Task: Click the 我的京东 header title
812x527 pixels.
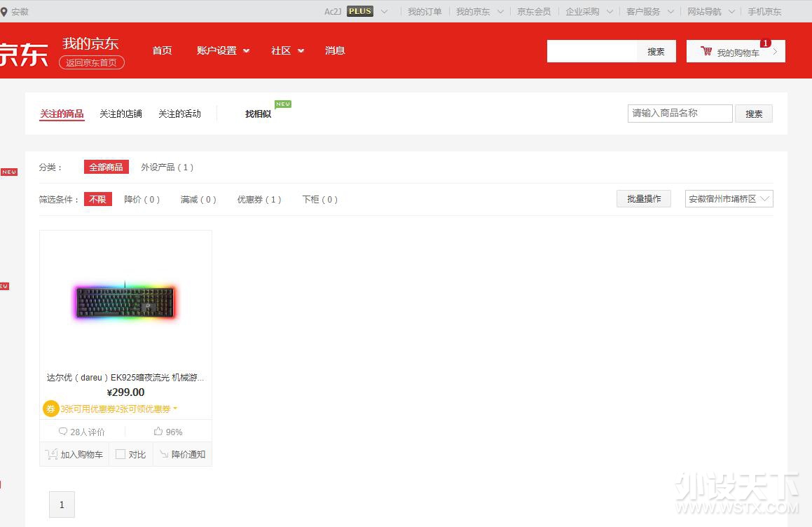Action: [90, 43]
